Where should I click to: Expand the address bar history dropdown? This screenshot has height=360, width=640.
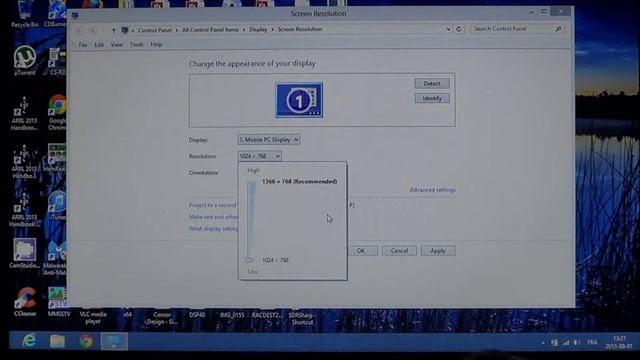(448, 29)
